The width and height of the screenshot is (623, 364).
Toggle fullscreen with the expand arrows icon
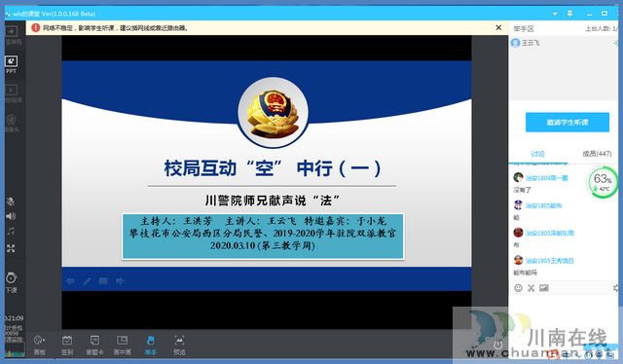11,248
